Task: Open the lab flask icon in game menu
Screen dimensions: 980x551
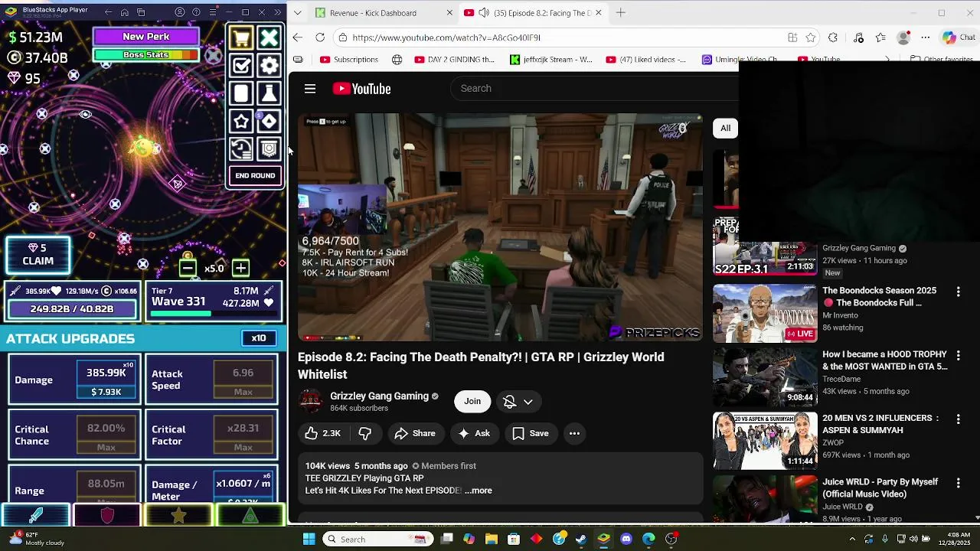Action: coord(269,93)
